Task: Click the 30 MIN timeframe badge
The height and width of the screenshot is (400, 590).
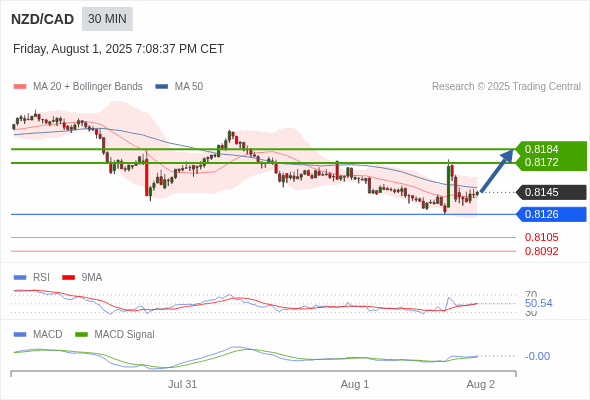Action: 107,19
